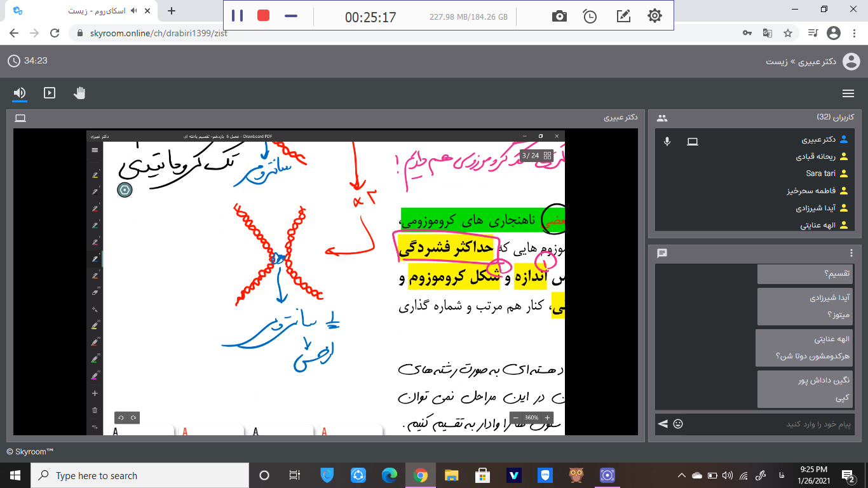The width and height of the screenshot is (868, 488).
Task: Toggle the speaker sound icon
Action: point(20,93)
